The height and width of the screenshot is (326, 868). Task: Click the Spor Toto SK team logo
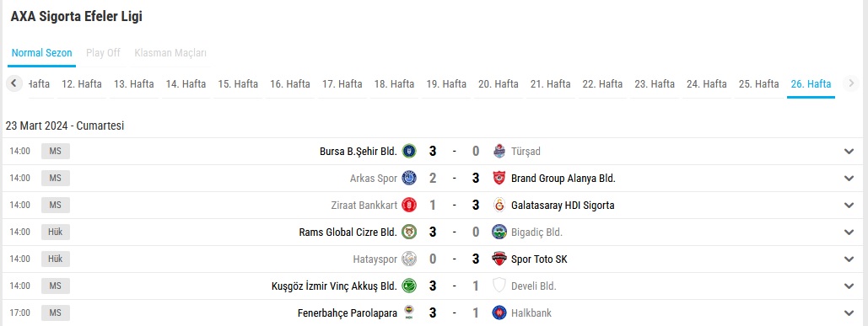[x=499, y=259]
